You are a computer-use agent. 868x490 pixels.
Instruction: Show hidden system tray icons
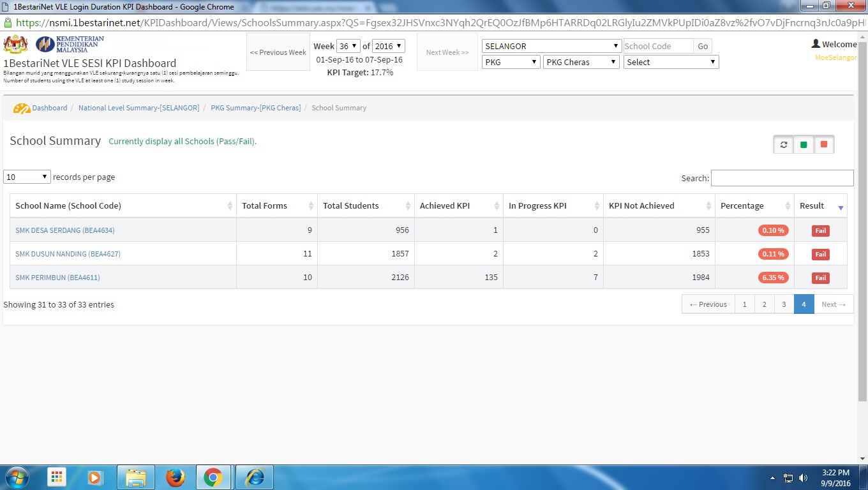coord(773,478)
